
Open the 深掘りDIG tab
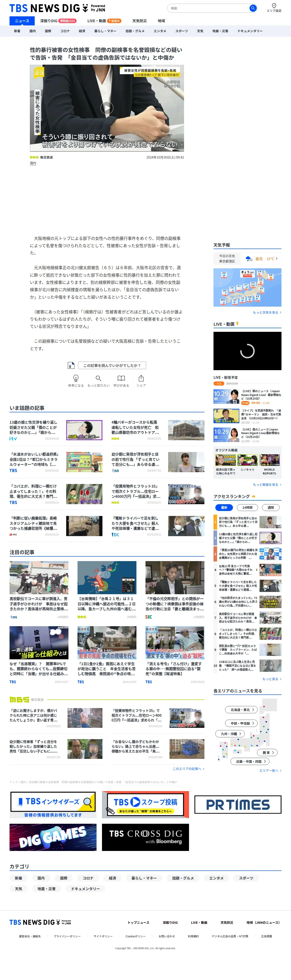click(x=58, y=21)
